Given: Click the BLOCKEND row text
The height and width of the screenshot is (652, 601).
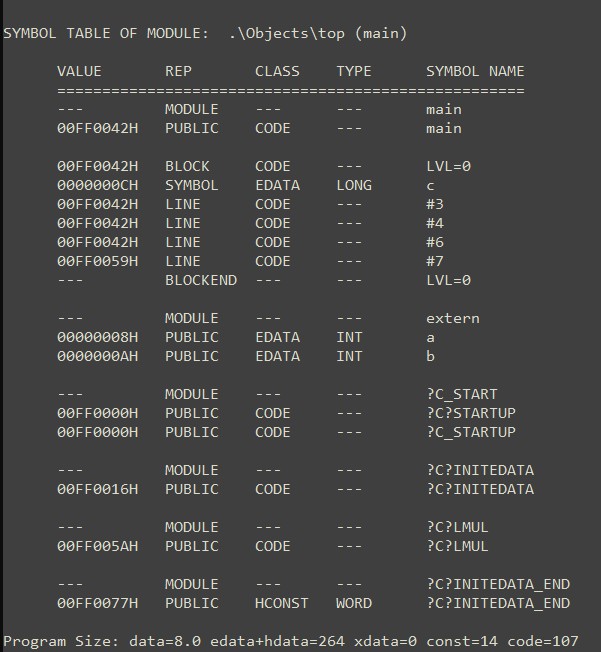Looking at the screenshot, I should 201,280.
